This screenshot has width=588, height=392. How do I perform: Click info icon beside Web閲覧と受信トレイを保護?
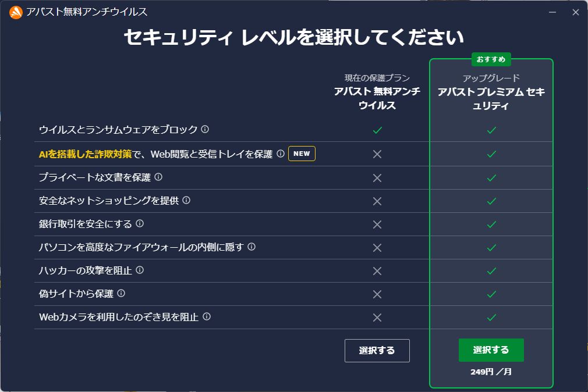click(x=280, y=154)
